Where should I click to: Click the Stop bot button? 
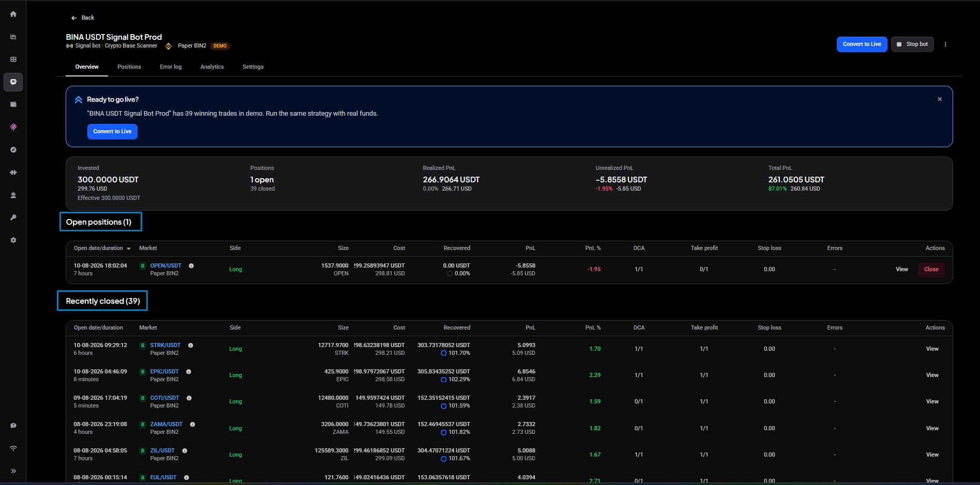click(x=912, y=44)
